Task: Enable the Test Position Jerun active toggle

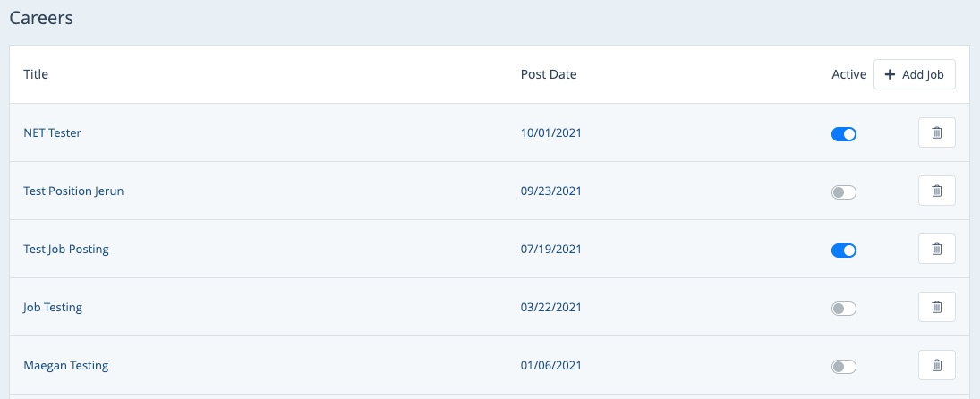Action: [844, 192]
